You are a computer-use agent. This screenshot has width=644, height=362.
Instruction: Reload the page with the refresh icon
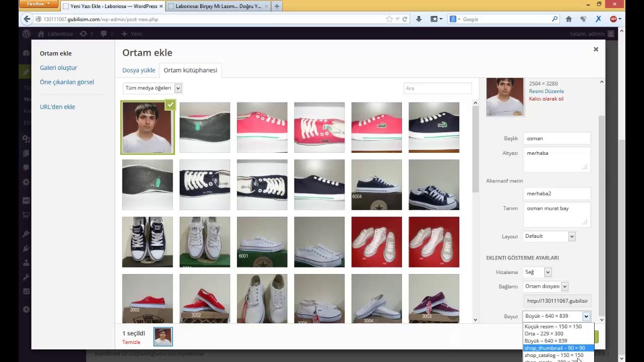[x=405, y=19]
